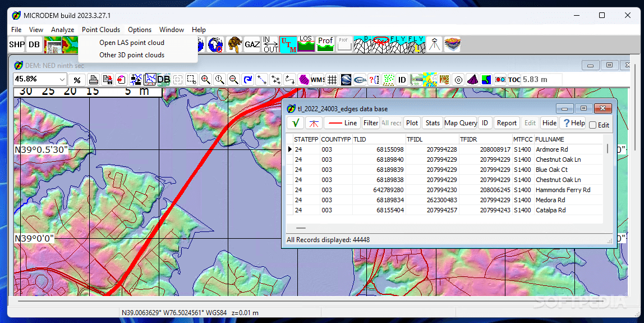The height and width of the screenshot is (323, 644).
Task: Open the 45.8% zoom dropdown
Action: click(x=62, y=79)
